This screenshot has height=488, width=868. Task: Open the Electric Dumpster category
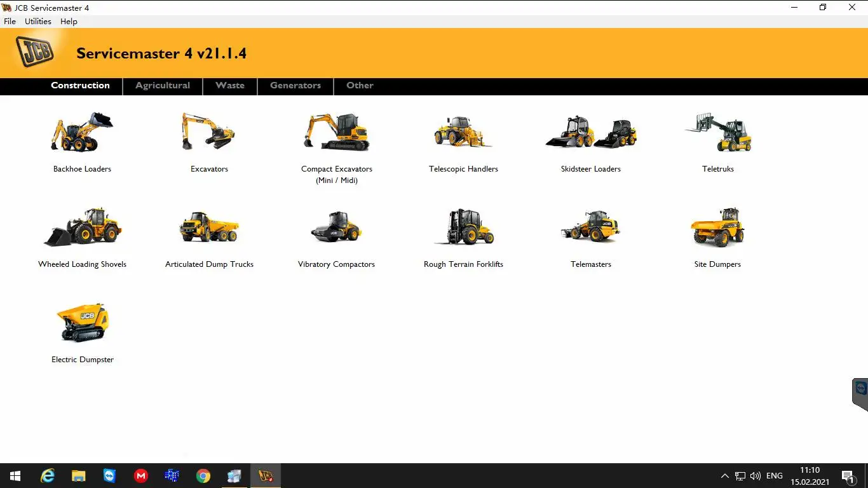(x=82, y=322)
